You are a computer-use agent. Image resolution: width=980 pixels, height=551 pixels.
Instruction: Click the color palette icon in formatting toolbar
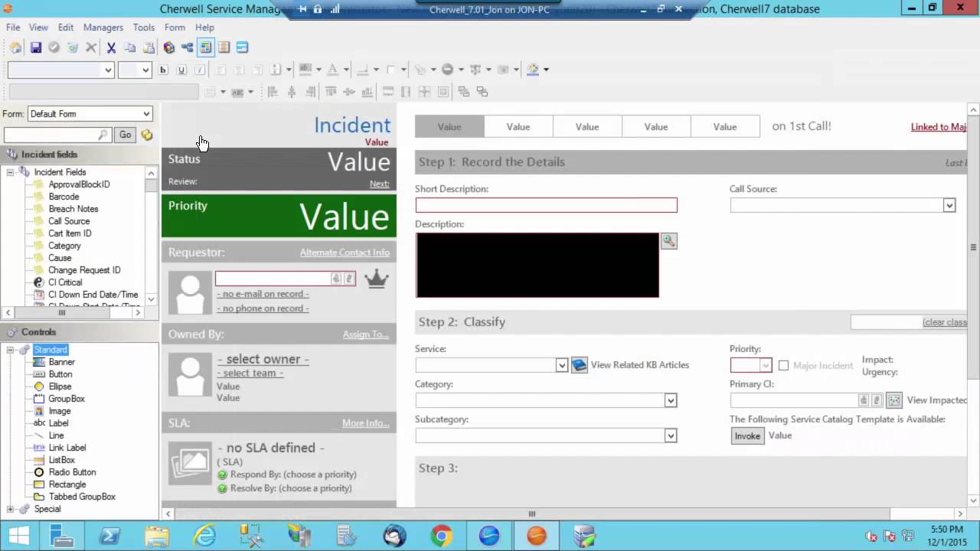click(534, 70)
